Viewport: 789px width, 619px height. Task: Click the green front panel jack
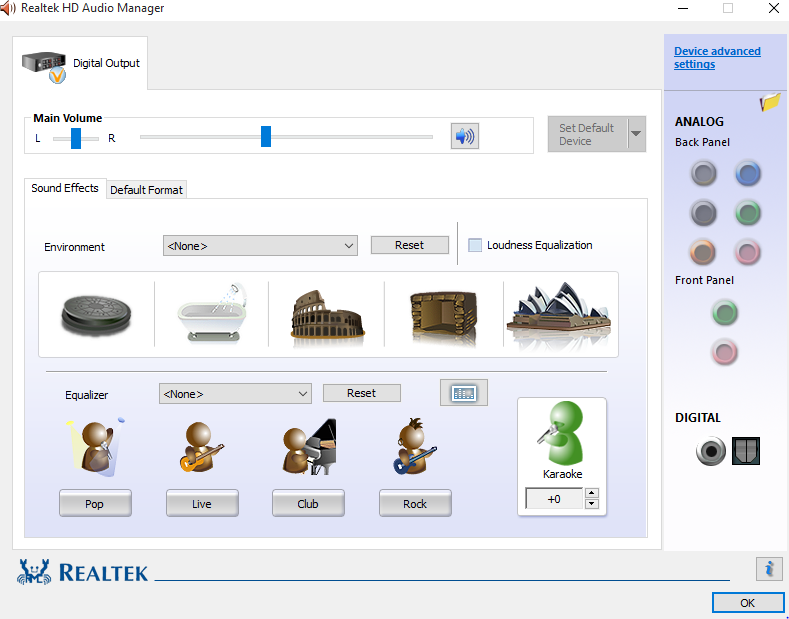pyautogui.click(x=725, y=313)
